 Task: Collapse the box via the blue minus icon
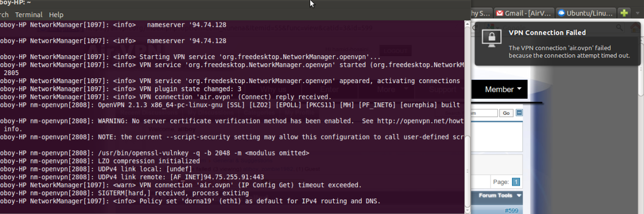[x=519, y=113]
